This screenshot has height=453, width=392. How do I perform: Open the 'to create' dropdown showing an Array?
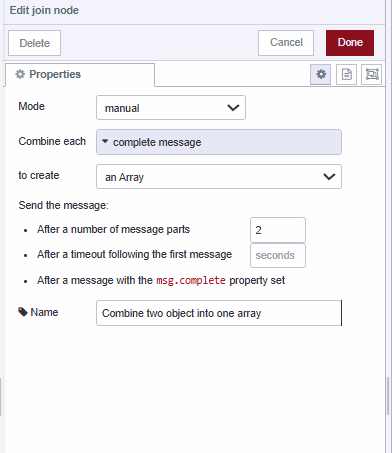coord(219,177)
